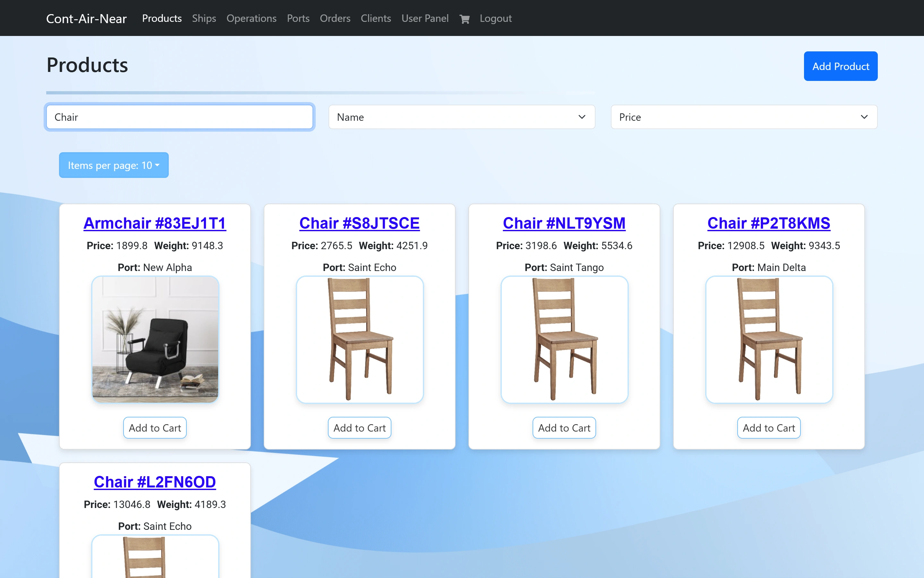Open Chair #L2FN6OD product link
This screenshot has height=578, width=924.
(155, 482)
